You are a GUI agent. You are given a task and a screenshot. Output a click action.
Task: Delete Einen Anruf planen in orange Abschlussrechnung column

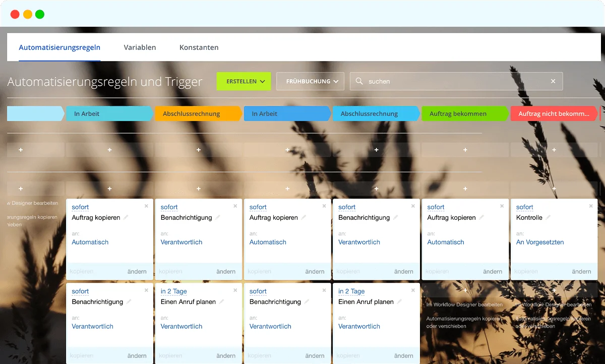(235, 290)
